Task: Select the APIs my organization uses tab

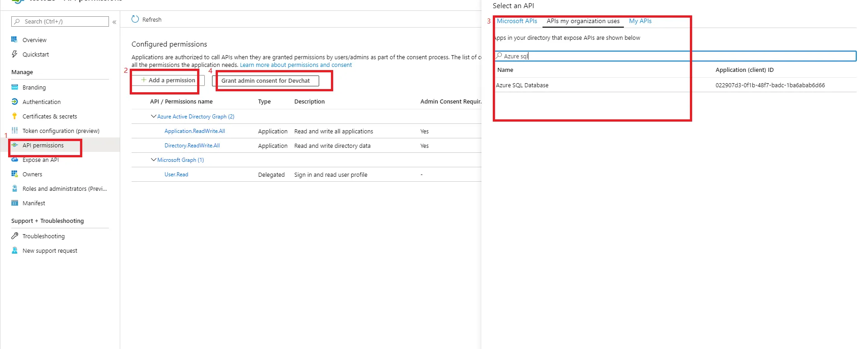Action: coord(583,21)
